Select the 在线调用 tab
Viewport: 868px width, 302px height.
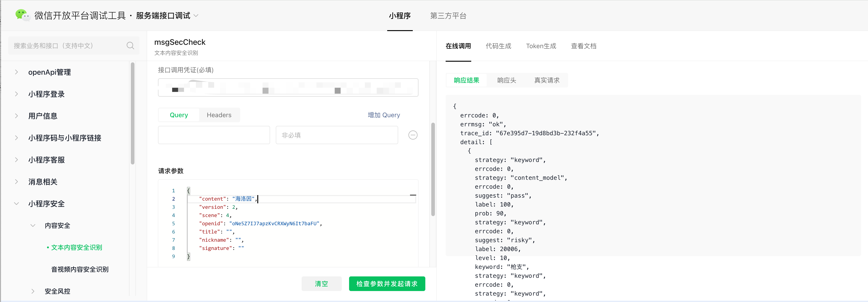[458, 46]
